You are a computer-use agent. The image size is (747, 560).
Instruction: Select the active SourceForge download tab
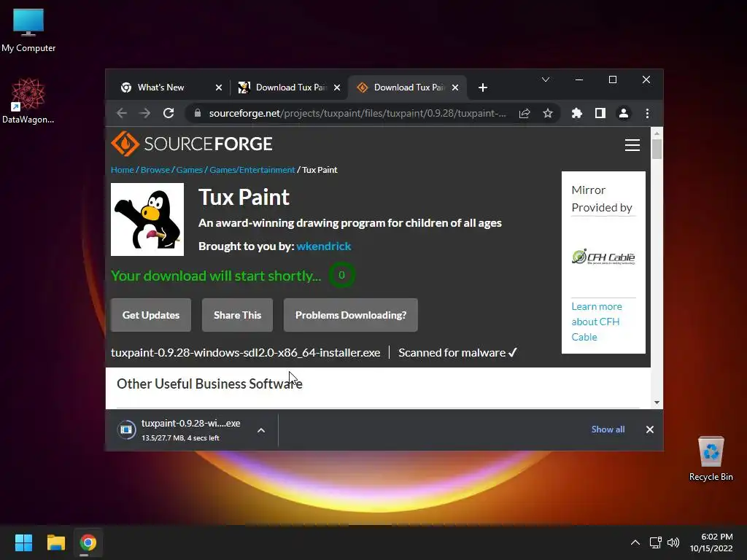[x=408, y=87]
